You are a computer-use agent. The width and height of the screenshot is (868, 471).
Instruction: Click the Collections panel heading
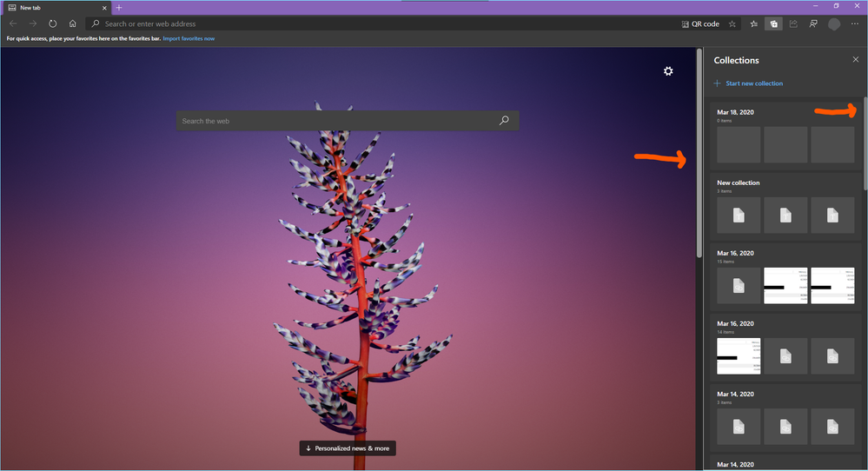(x=736, y=60)
